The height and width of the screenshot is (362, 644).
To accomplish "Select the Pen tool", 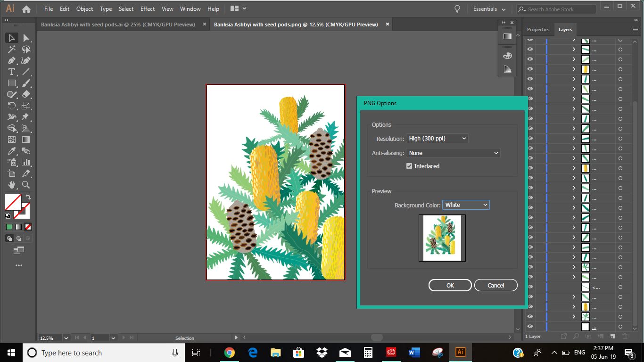I will 12,60.
